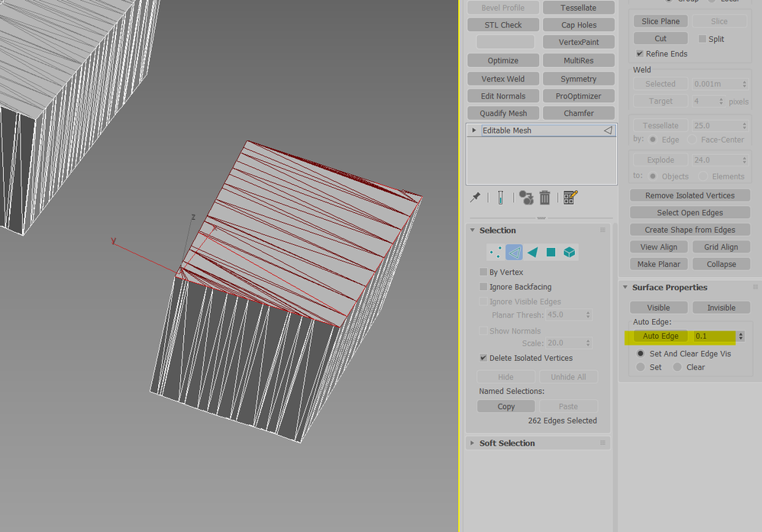The width and height of the screenshot is (762, 532).
Task: Click the Cut button
Action: (x=660, y=38)
